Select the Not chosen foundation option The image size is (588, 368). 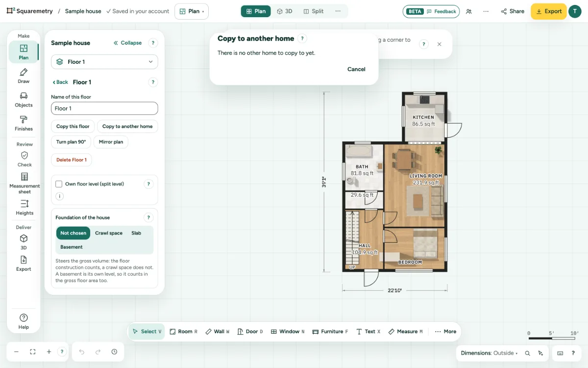pos(73,233)
